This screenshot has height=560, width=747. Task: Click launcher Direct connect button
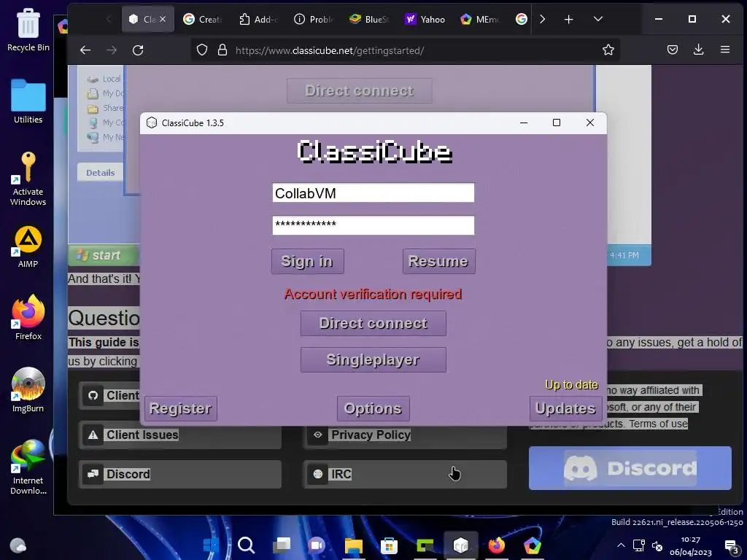click(373, 323)
